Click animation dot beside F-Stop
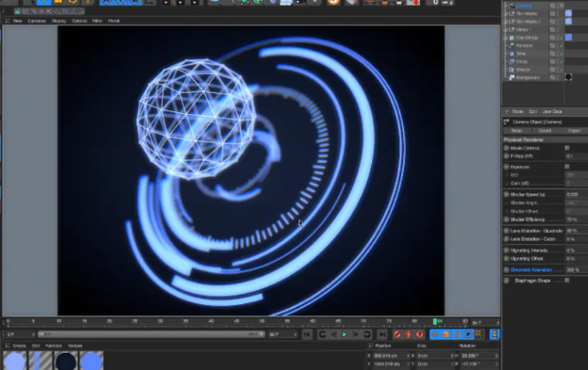Viewport: 588px width, 370px height. tap(506, 156)
